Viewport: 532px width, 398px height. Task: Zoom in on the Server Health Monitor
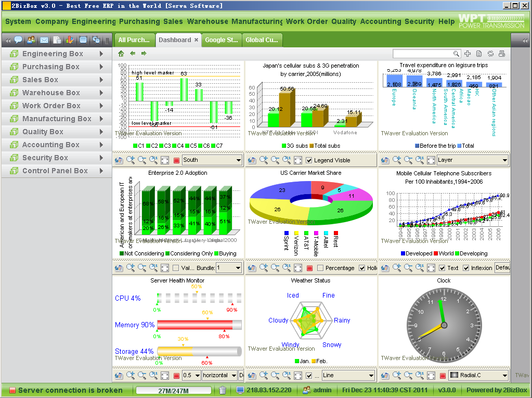(x=131, y=375)
